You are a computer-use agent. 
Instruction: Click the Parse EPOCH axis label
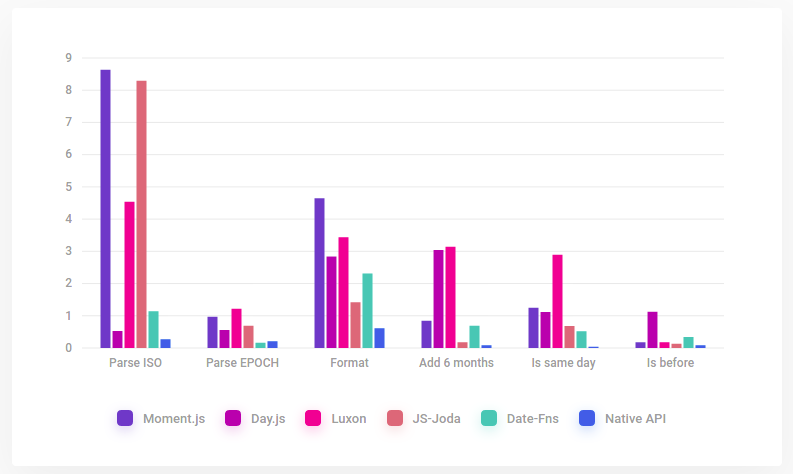243,363
